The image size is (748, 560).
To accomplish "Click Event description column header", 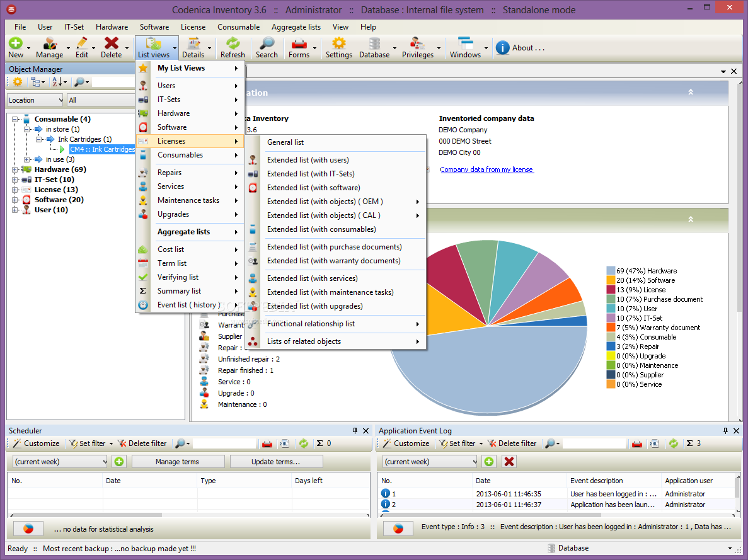I will point(614,481).
